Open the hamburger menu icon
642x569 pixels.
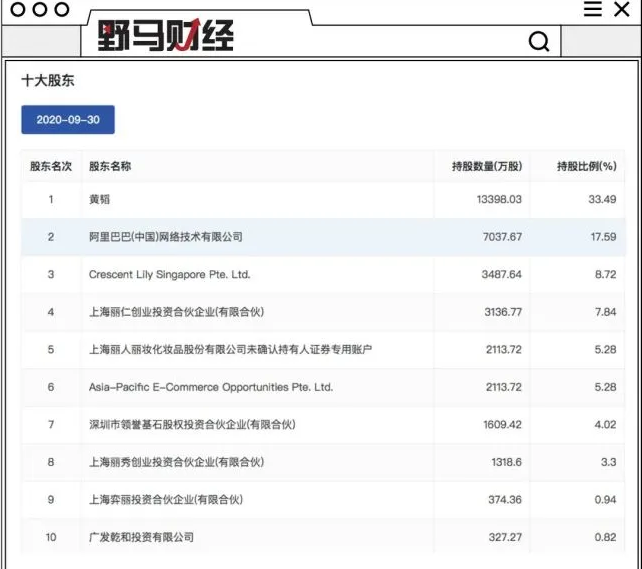point(592,9)
